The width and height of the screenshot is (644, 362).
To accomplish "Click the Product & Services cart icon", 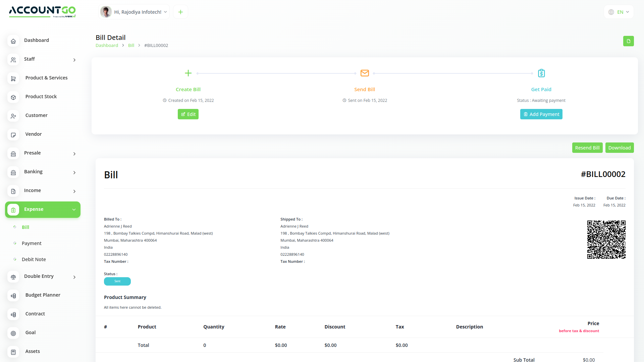I will [x=13, y=78].
